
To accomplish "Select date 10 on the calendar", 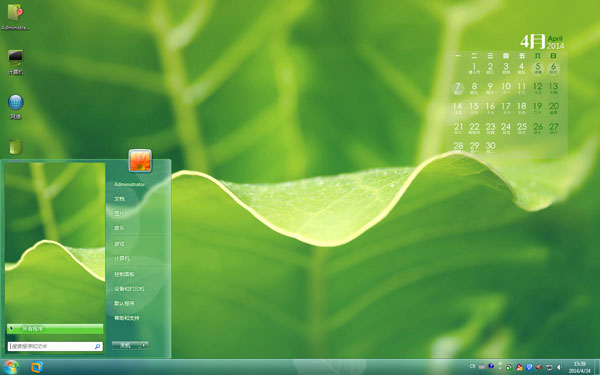I will pyautogui.click(x=506, y=88).
